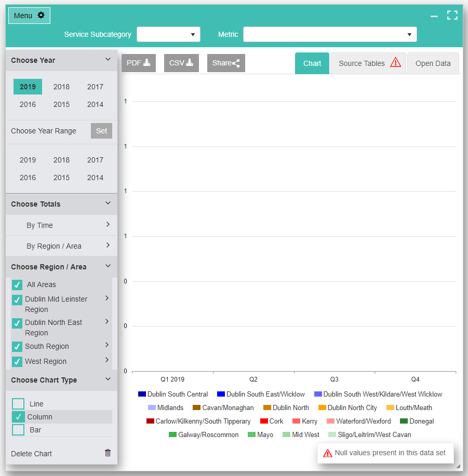Screen dimensions: 468x476
Task: Click the minimize dash icon
Action: [434, 16]
